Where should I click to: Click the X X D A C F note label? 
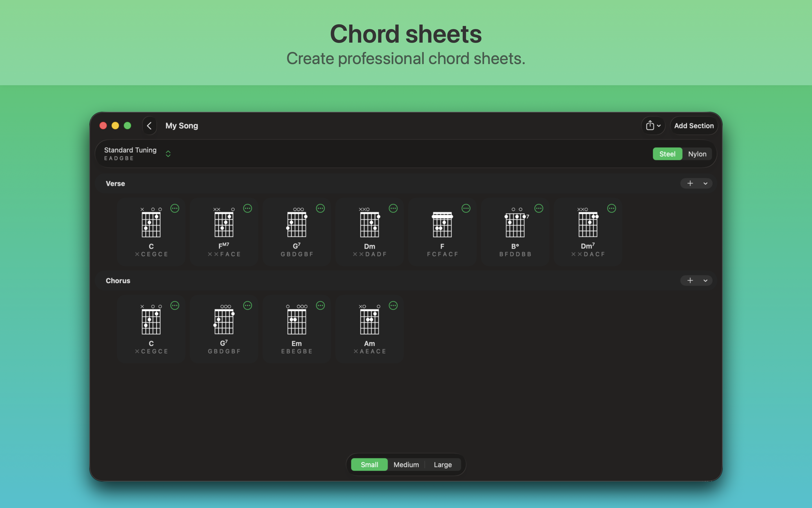point(588,254)
